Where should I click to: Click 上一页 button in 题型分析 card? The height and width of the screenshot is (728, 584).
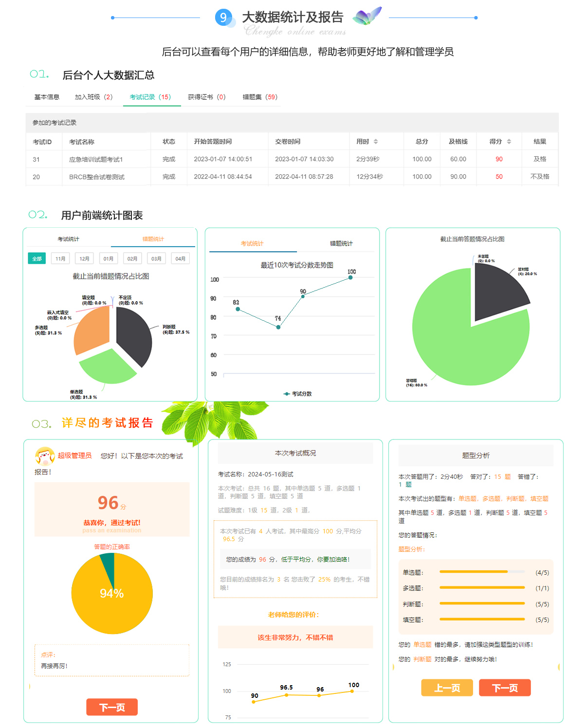(x=447, y=688)
